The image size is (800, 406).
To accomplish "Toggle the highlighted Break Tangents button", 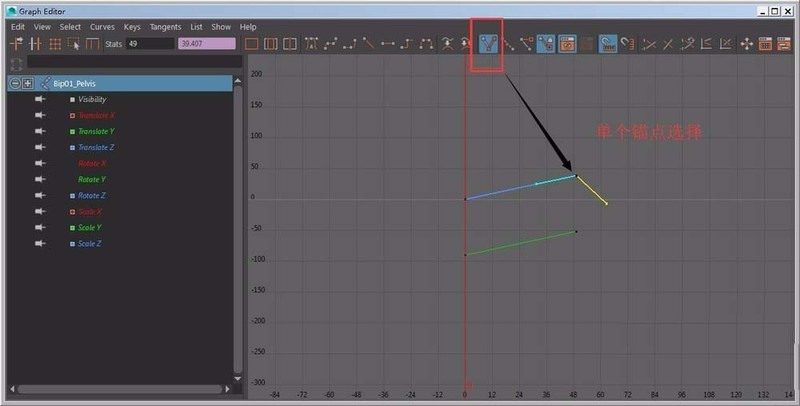I will pyautogui.click(x=488, y=44).
